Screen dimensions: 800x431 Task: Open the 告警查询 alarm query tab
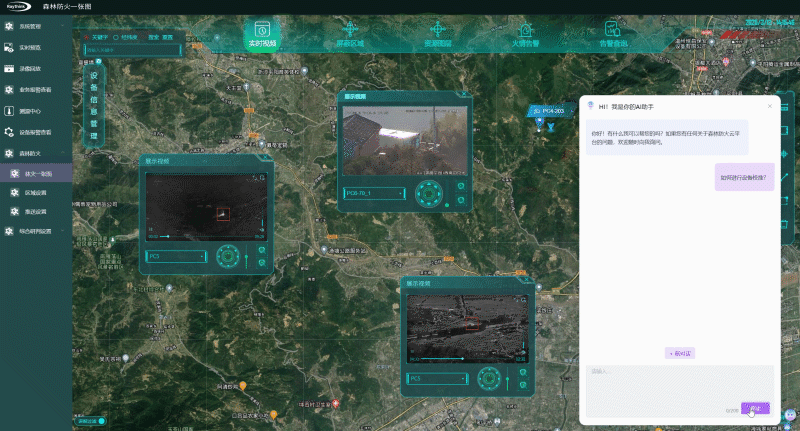tap(613, 34)
